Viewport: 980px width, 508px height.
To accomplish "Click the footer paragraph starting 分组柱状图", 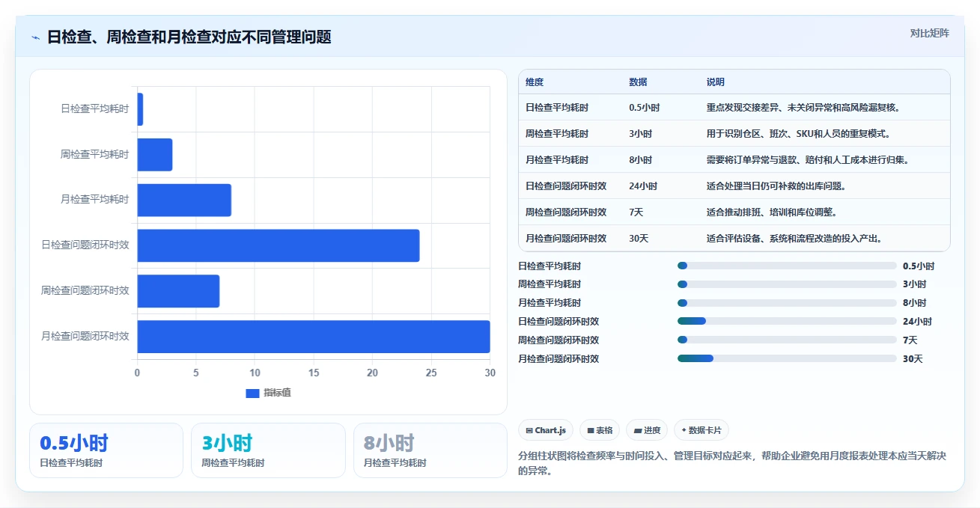I will coord(732,463).
